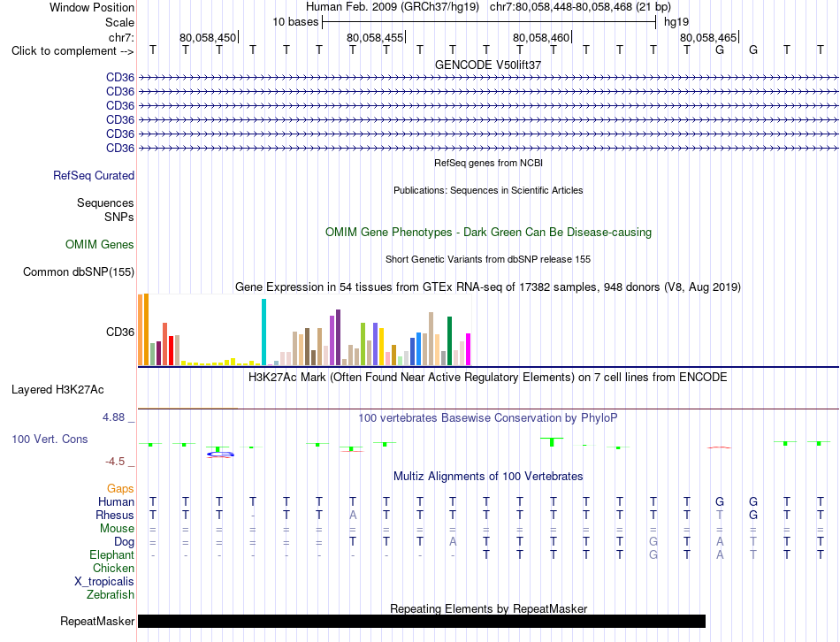Open the 'OMIM Genes' track label
The height and width of the screenshot is (642, 840).
tap(100, 244)
